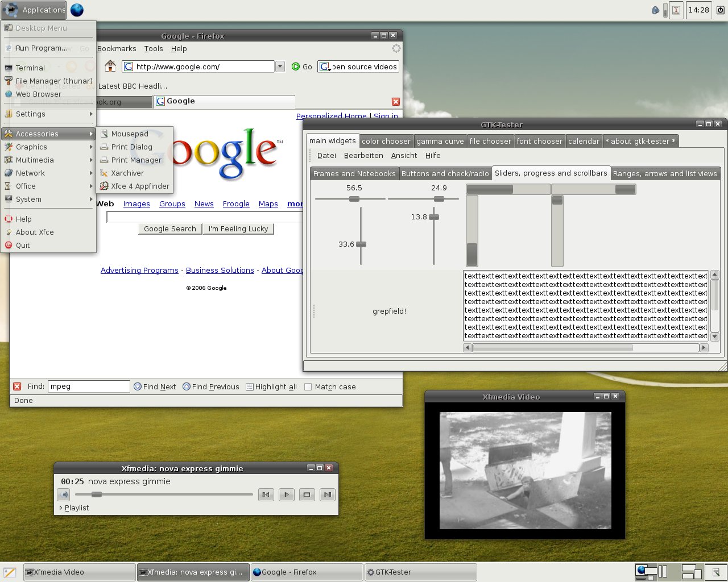Image resolution: width=728 pixels, height=582 pixels.
Task: Open Buttons and check/radio tab
Action: pyautogui.click(x=445, y=173)
